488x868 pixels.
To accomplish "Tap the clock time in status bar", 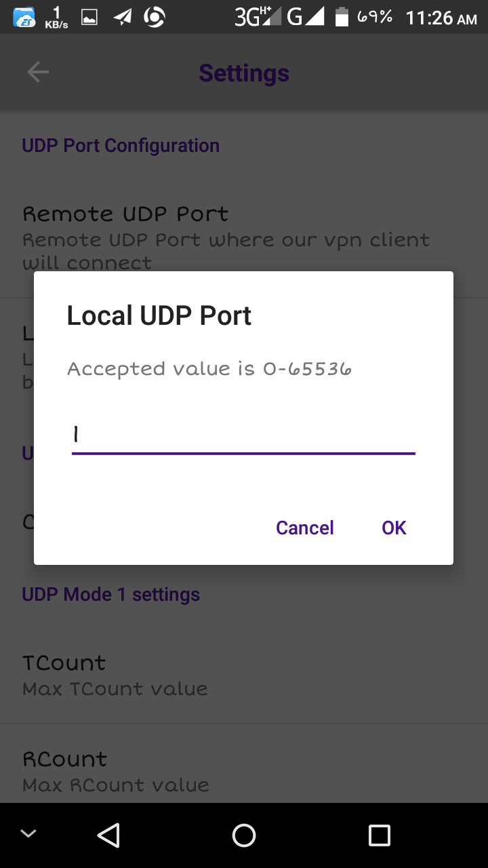I will (441, 18).
